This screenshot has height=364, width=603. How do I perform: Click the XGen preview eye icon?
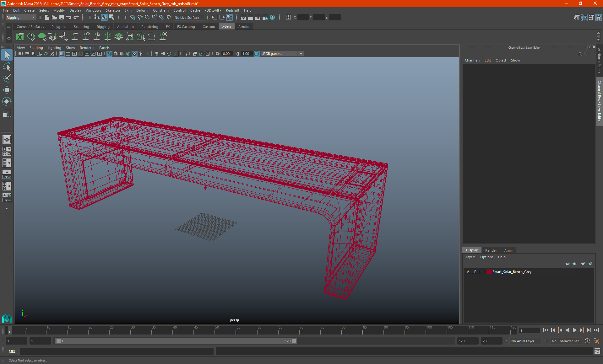pyautogui.click(x=31, y=37)
